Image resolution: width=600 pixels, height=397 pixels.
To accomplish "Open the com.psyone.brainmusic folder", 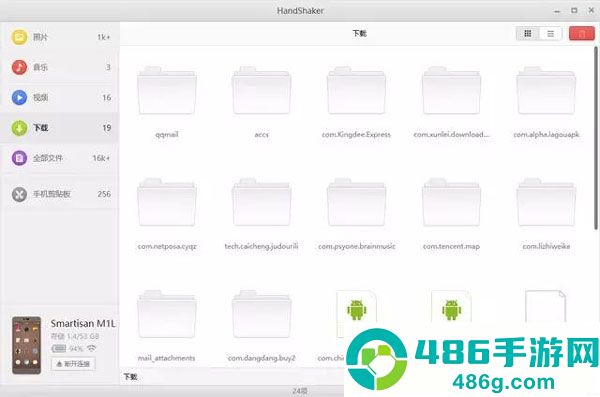I will [356, 203].
